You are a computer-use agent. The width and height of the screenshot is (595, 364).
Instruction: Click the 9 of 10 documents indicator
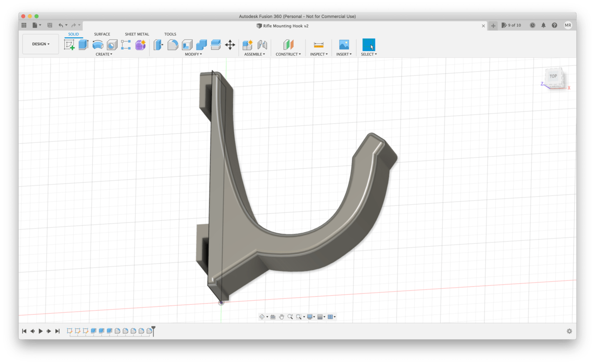(x=511, y=26)
